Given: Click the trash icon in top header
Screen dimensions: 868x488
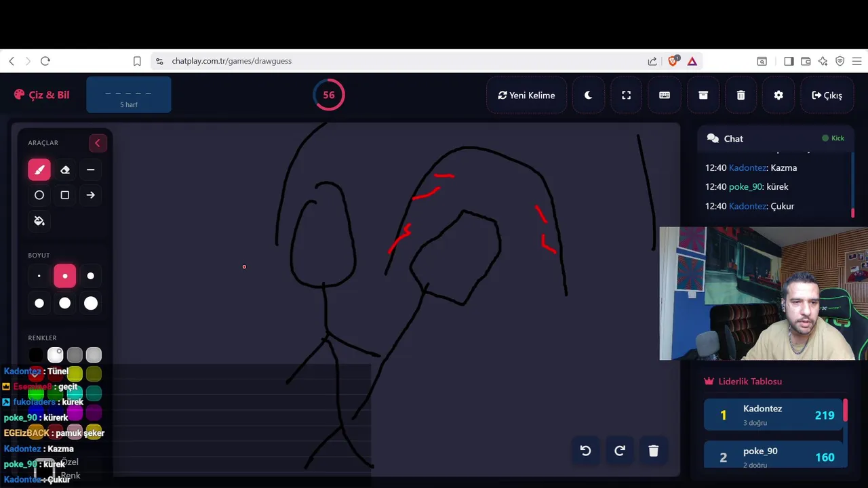Looking at the screenshot, I should coord(741,96).
